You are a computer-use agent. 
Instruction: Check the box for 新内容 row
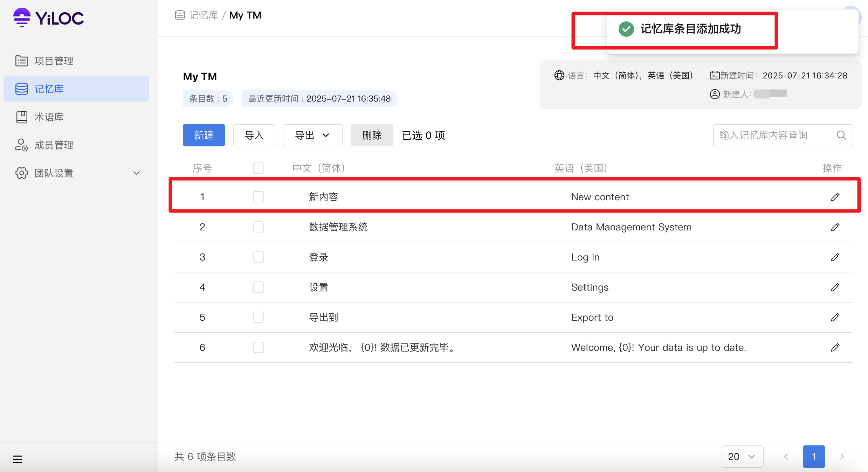[x=259, y=197]
